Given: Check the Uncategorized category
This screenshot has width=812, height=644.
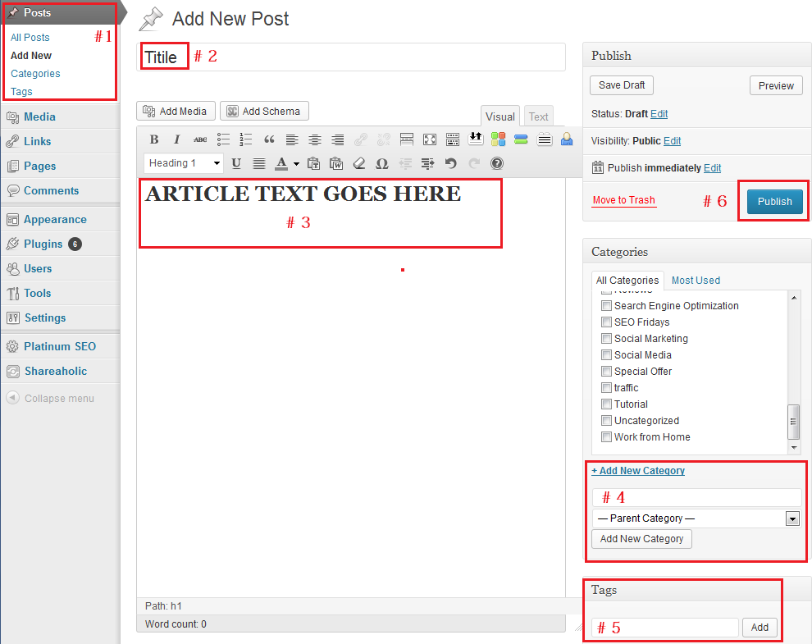Looking at the screenshot, I should click(x=606, y=421).
